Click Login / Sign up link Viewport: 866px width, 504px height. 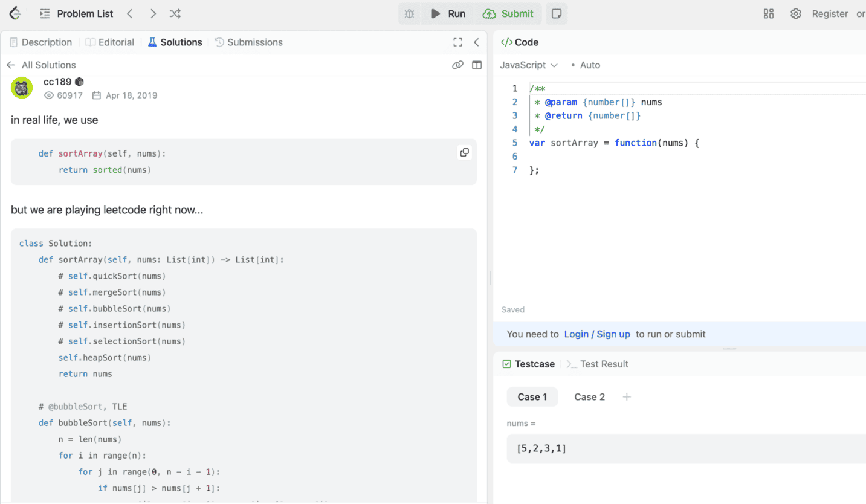click(x=597, y=334)
